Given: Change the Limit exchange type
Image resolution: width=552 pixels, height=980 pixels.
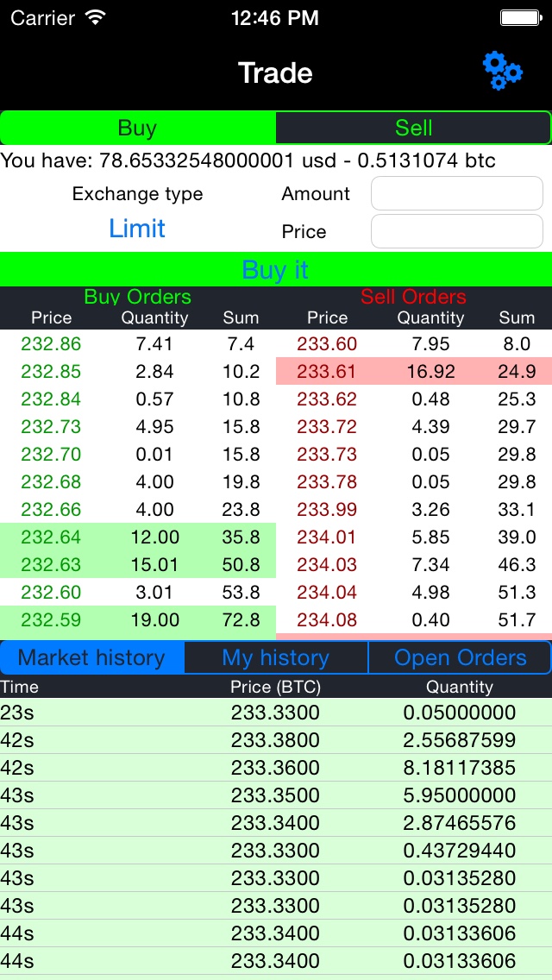Looking at the screenshot, I should pos(137,229).
